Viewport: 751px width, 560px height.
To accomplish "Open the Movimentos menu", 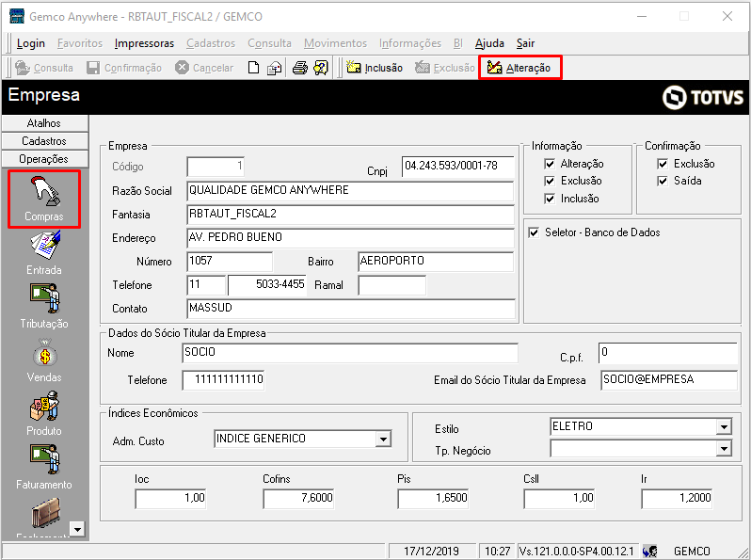I will pyautogui.click(x=335, y=43).
